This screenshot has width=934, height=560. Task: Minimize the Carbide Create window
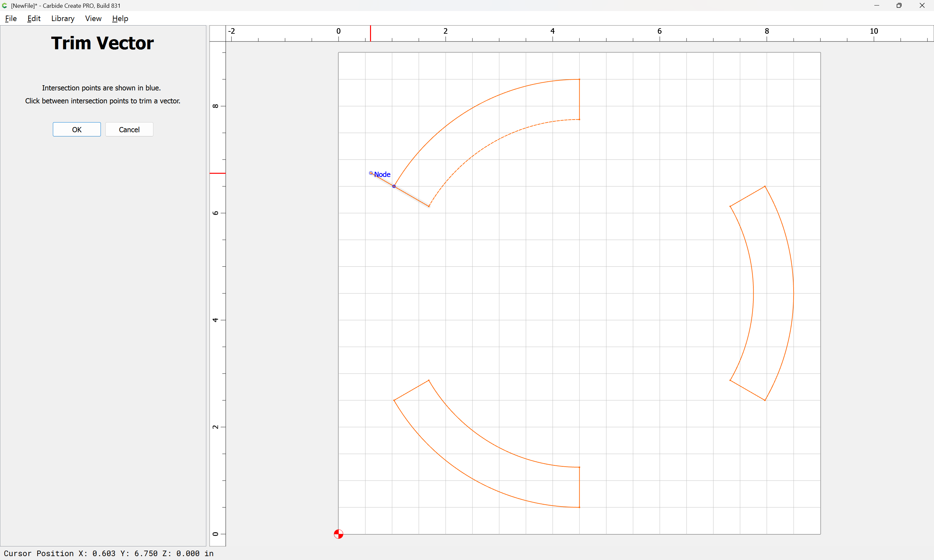coord(877,6)
